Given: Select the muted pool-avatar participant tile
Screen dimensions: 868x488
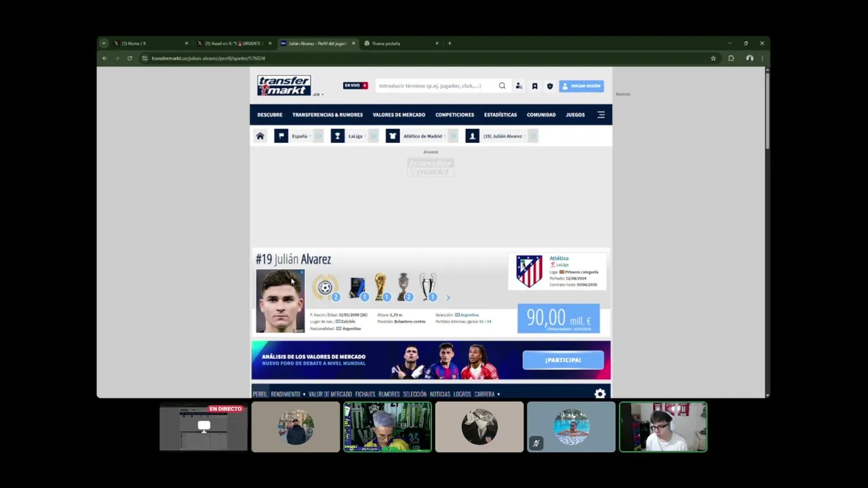Looking at the screenshot, I should click(571, 427).
